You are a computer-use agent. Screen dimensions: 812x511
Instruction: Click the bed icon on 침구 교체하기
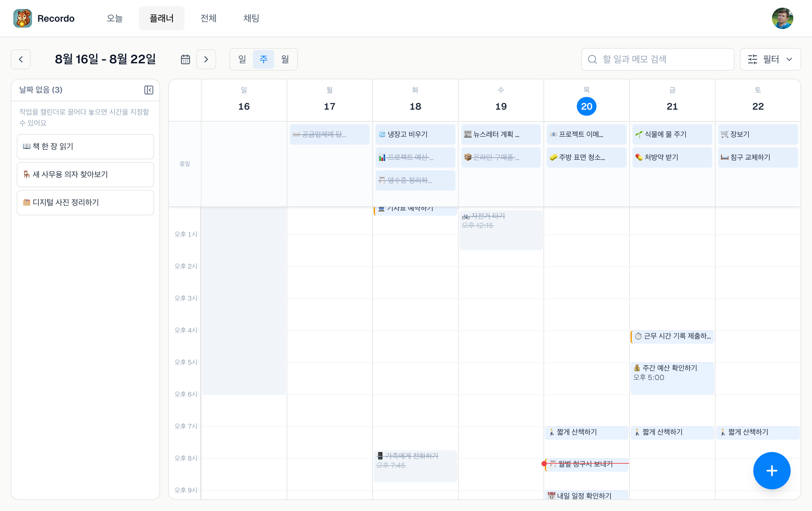[724, 157]
